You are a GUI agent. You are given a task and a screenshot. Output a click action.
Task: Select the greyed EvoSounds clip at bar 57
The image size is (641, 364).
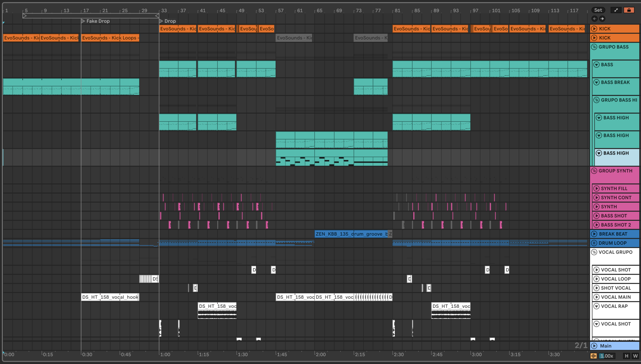coord(294,38)
